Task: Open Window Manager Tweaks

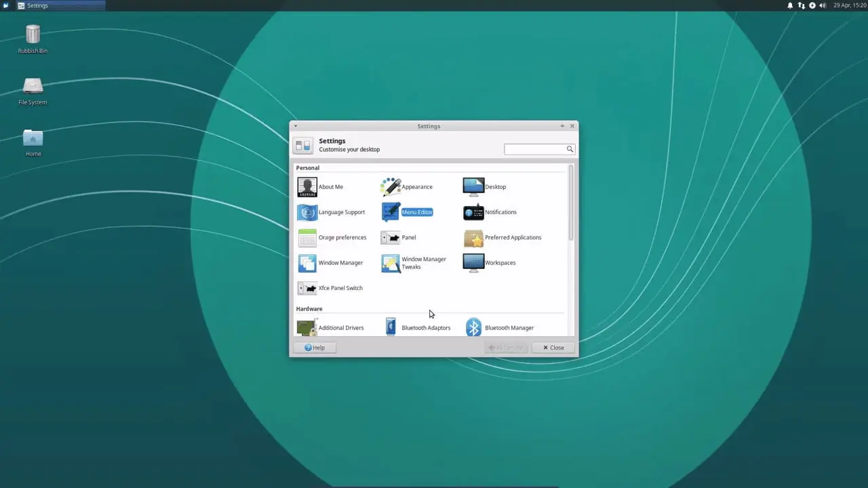Action: point(414,263)
